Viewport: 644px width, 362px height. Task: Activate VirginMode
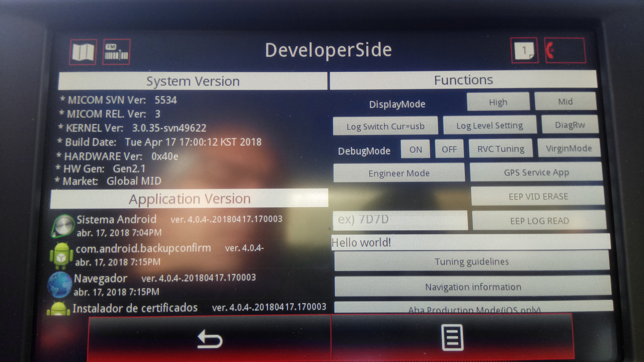click(569, 148)
